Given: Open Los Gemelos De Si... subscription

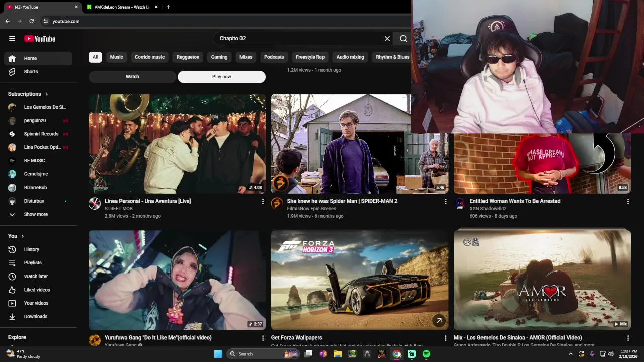Looking at the screenshot, I should (x=38, y=107).
